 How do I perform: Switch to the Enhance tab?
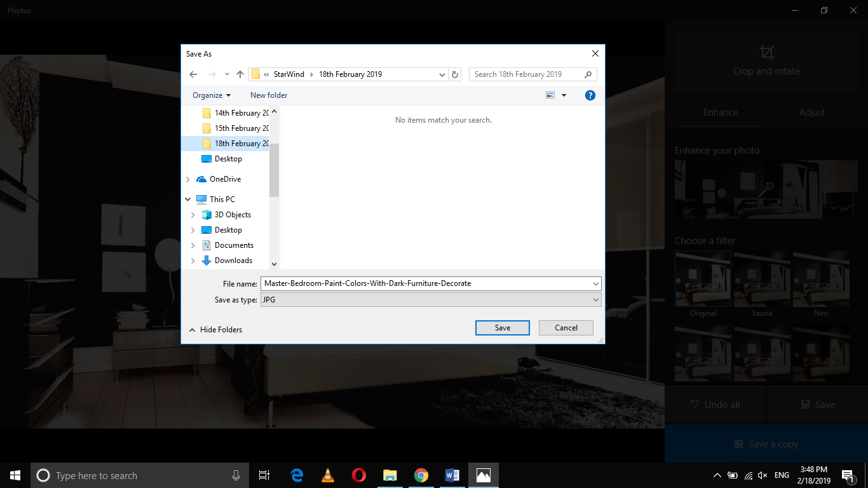720,112
